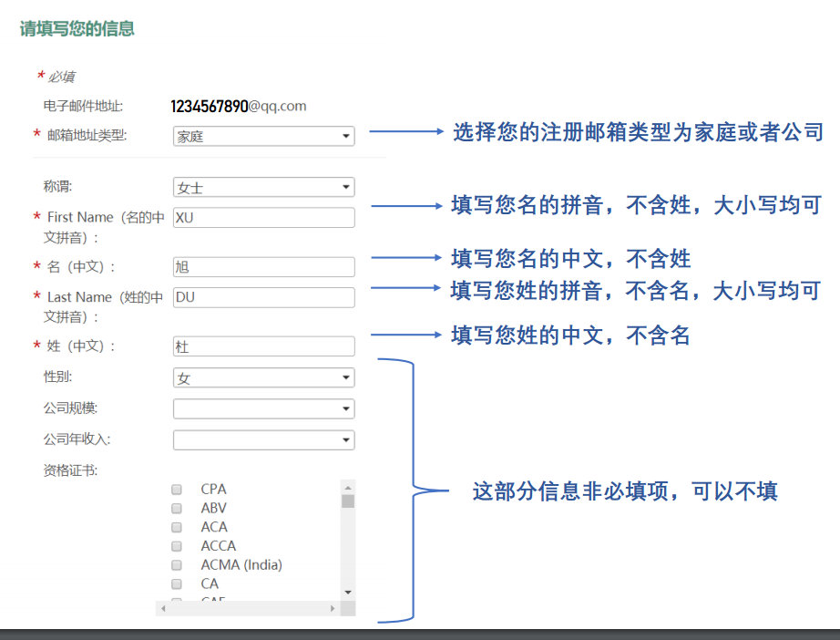The image size is (840, 640).
Task: Click the First Name field containing XU
Action: pyautogui.click(x=263, y=217)
